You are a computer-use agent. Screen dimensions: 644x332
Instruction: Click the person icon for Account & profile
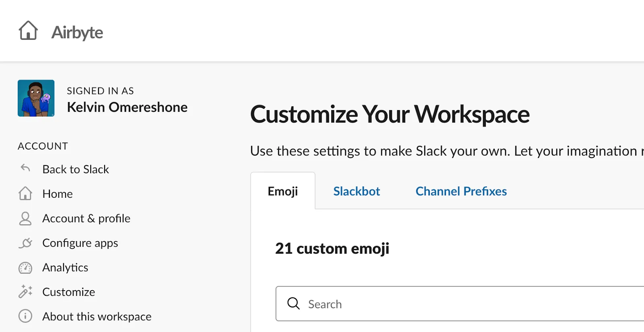25,218
